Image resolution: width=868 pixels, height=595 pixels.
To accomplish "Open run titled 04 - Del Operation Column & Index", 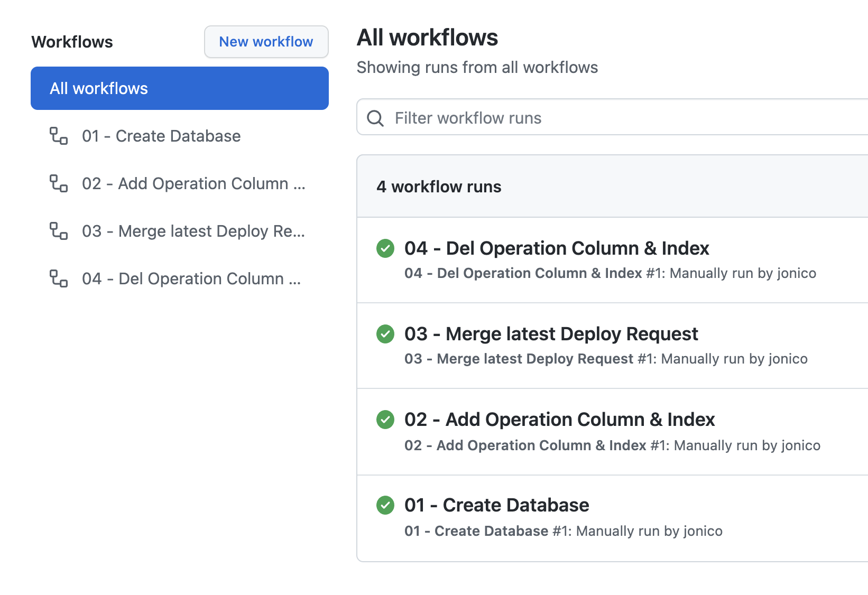I will tap(557, 248).
